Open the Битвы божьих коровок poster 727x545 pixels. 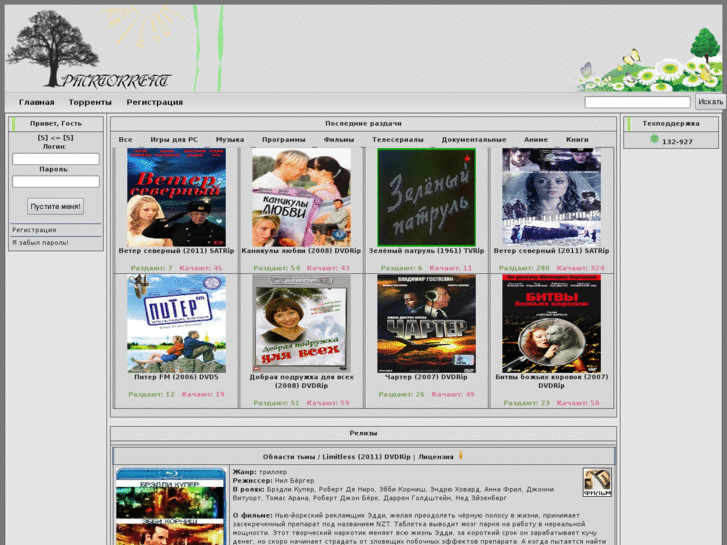[x=551, y=323]
